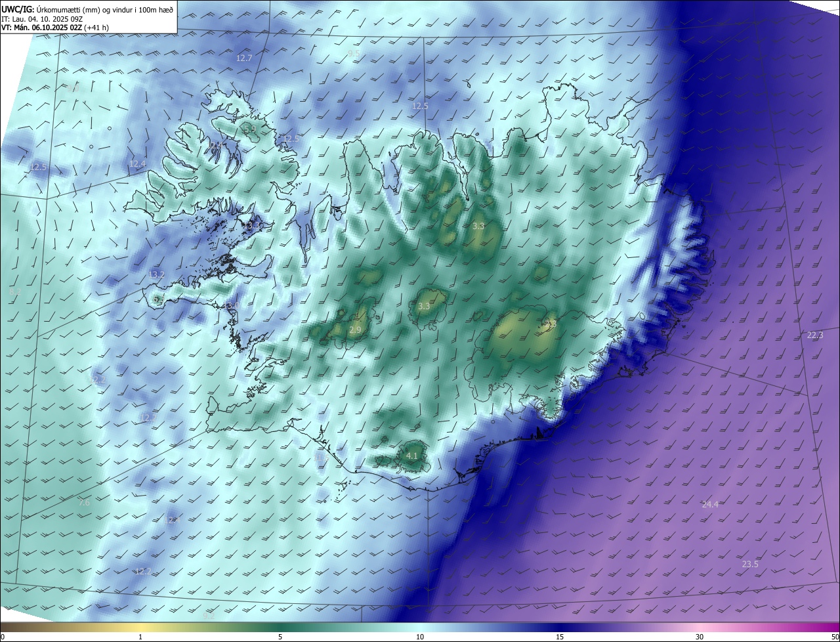Click the 9.2 value label near the colorbar
This screenshot has width=840, height=642.
point(209,616)
